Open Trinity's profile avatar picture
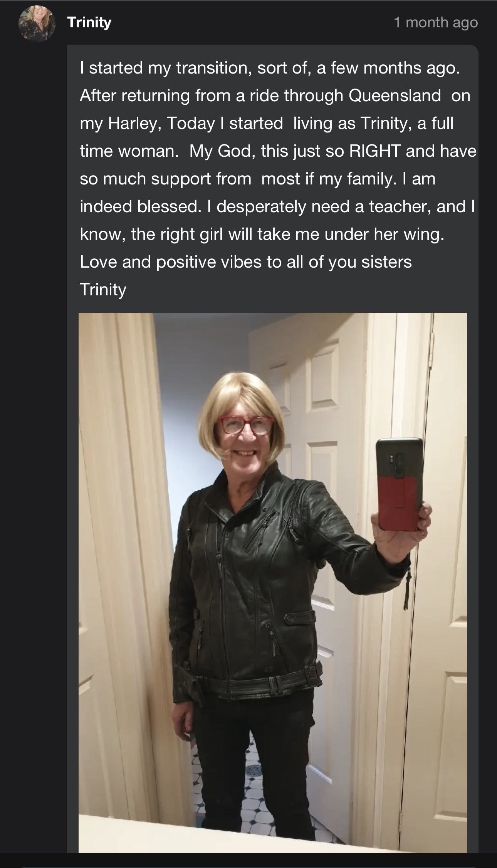Image resolution: width=497 pixels, height=868 pixels. 37,23
